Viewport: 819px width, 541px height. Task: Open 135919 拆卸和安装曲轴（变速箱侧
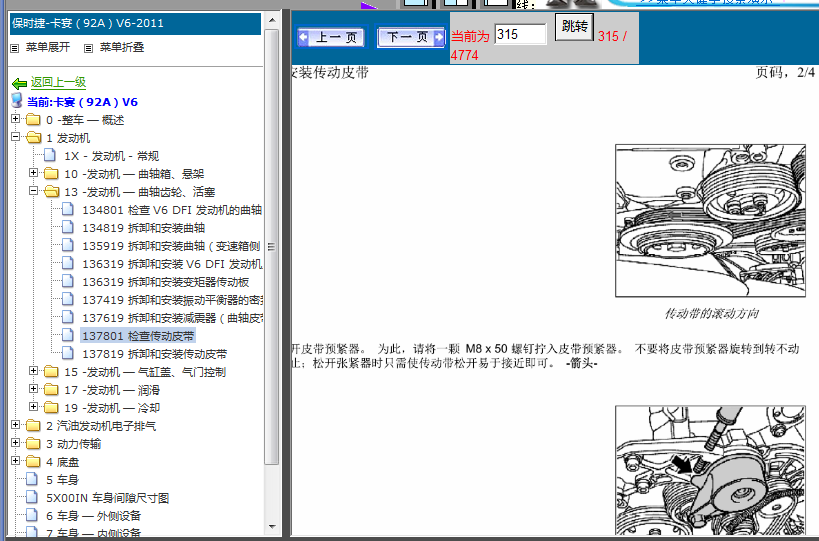coord(171,246)
